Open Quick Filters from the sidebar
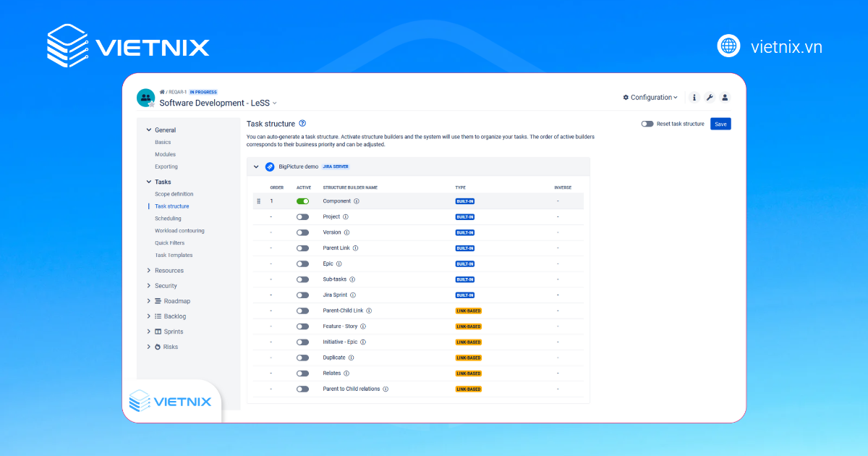Screen dimensions: 868x456 click(169, 242)
